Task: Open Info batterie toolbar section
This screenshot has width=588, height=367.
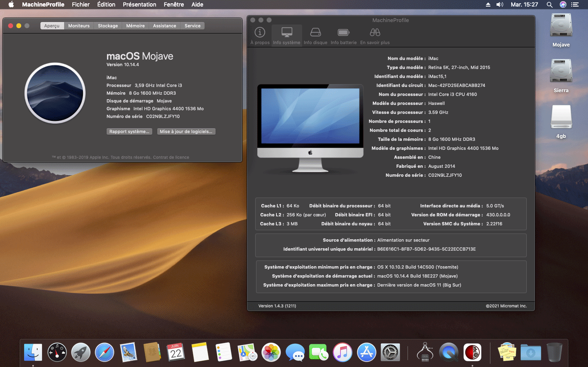Action: (343, 35)
